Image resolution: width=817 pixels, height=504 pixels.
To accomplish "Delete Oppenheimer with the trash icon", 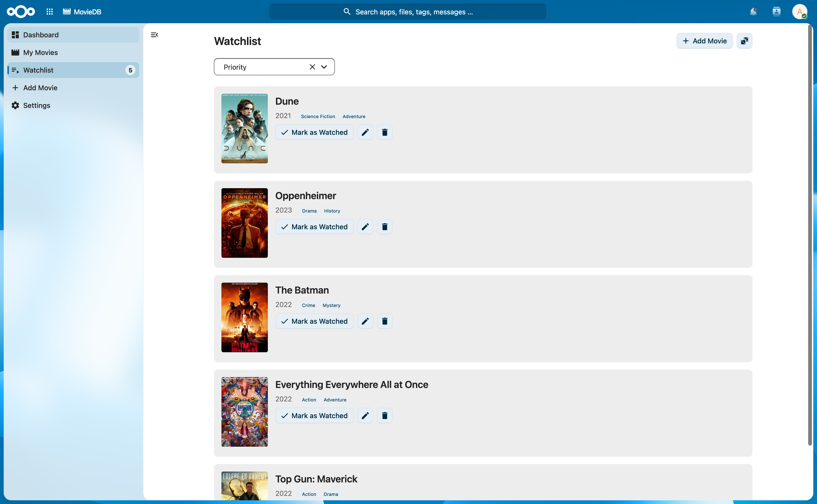I will (385, 227).
